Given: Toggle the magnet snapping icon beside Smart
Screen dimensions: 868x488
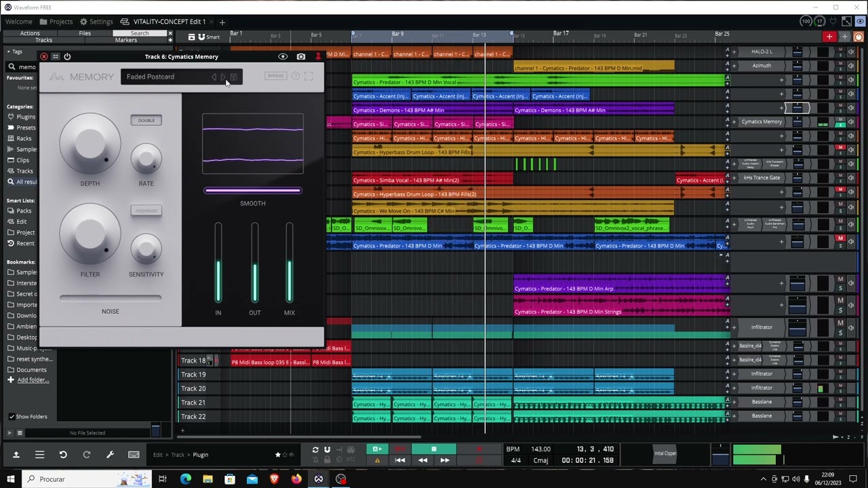Looking at the screenshot, I should (201, 37).
